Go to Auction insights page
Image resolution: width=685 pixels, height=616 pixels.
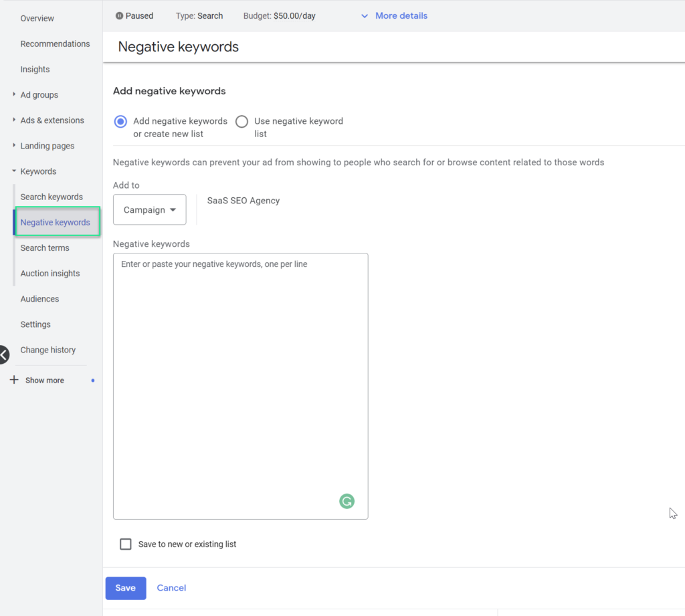point(50,274)
